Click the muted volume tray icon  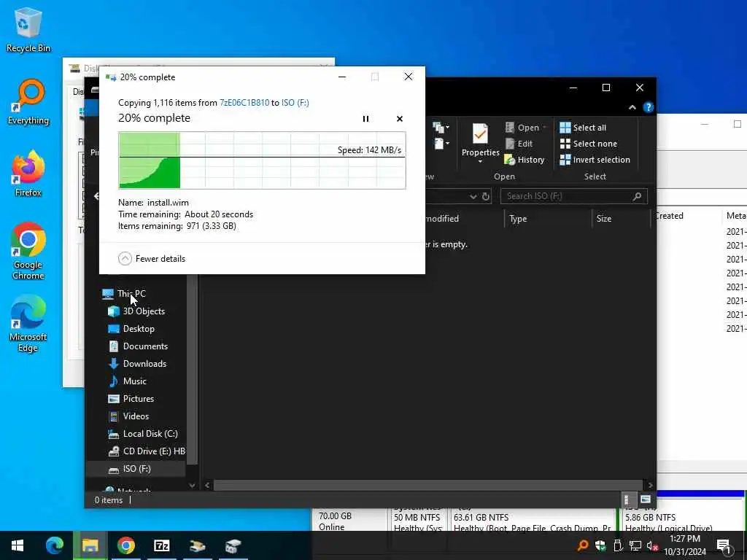pyautogui.click(x=652, y=545)
